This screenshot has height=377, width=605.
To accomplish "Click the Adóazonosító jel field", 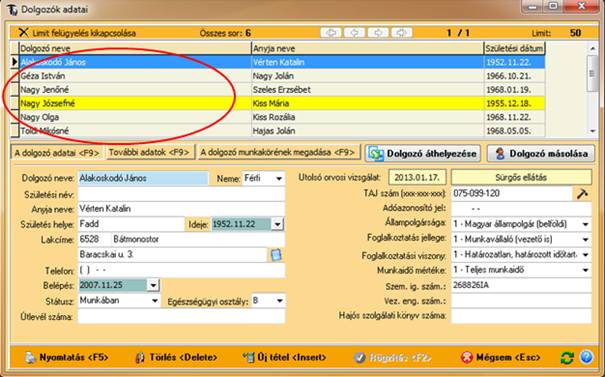I will coord(521,209).
